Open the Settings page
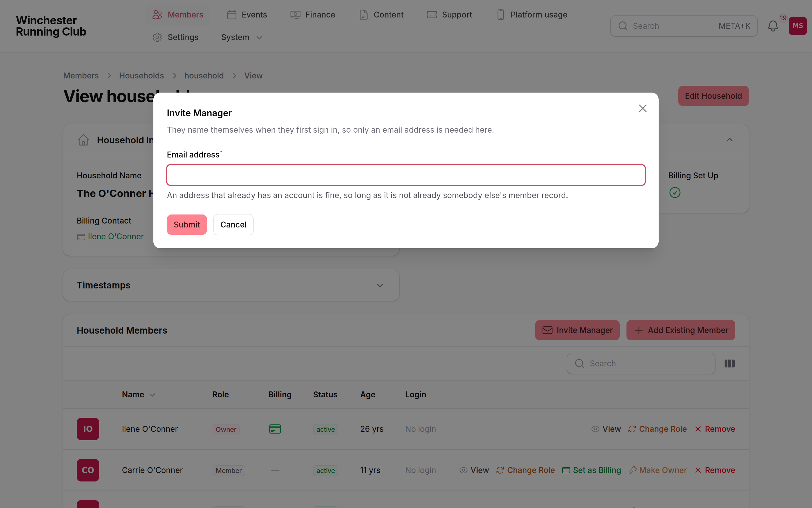The width and height of the screenshot is (812, 508). [x=175, y=37]
